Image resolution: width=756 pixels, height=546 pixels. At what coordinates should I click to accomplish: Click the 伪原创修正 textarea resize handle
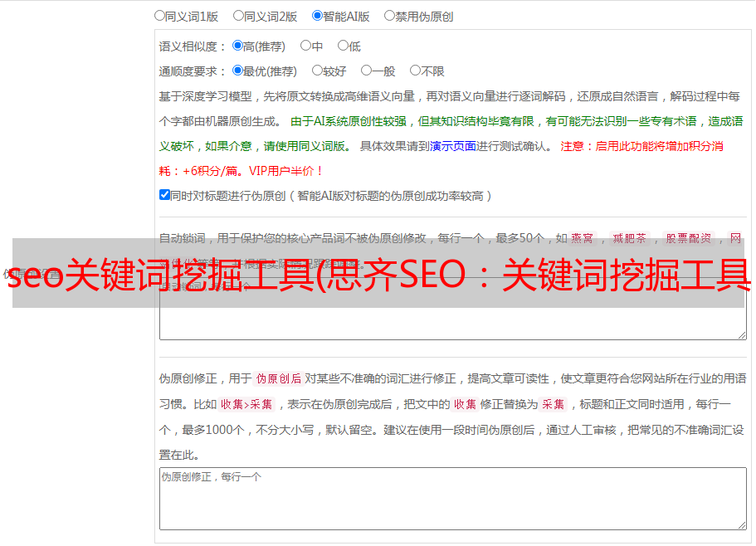[741, 524]
